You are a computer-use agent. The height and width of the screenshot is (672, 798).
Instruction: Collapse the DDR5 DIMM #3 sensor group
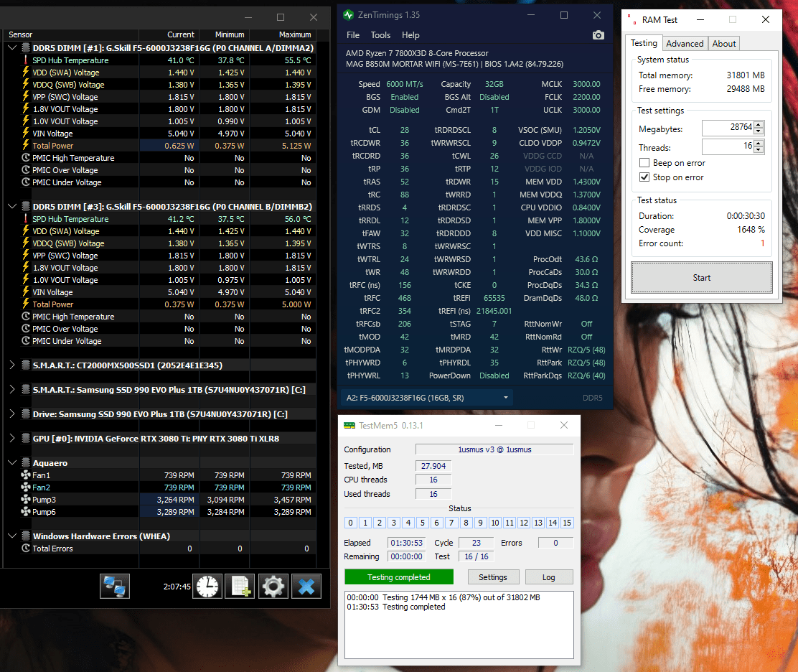[12, 206]
